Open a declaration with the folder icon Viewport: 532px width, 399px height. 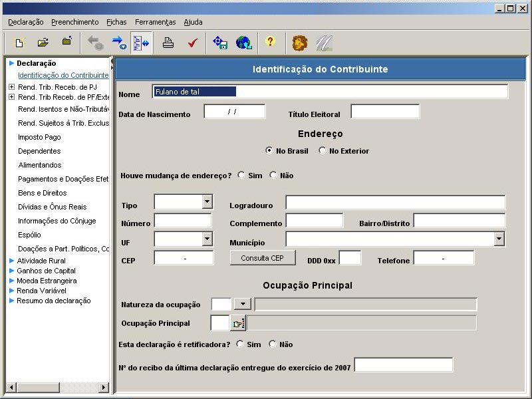point(43,43)
